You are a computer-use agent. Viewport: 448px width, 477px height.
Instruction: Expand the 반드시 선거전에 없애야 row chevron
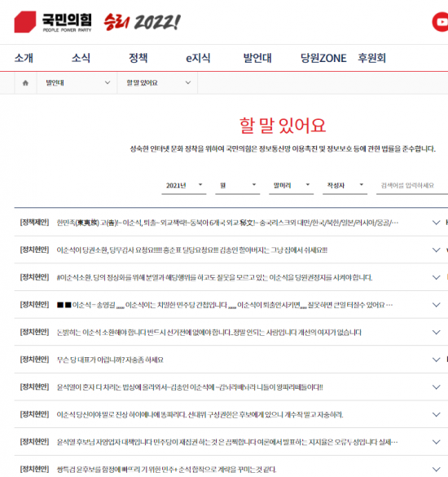click(436, 333)
